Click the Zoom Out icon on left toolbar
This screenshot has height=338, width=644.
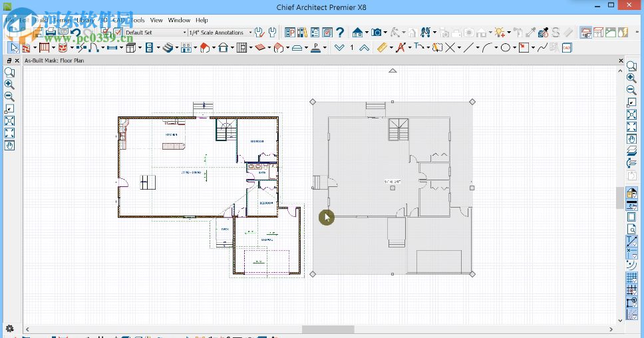coord(9,96)
